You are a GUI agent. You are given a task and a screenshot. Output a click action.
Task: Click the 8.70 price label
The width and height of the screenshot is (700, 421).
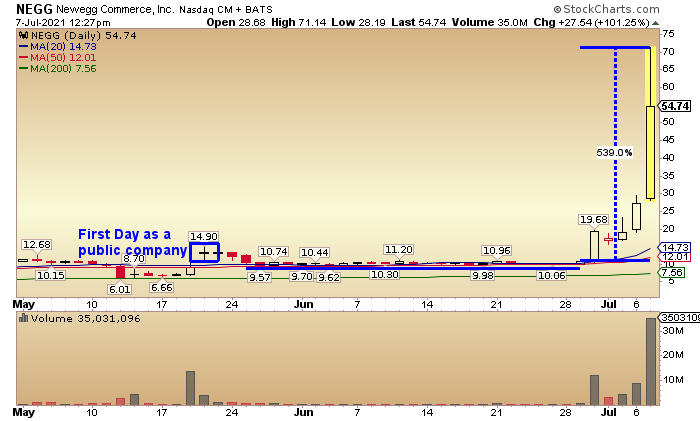point(134,258)
